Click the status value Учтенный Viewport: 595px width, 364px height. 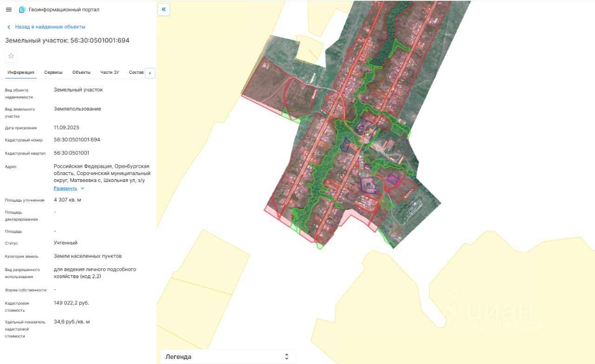pos(66,243)
